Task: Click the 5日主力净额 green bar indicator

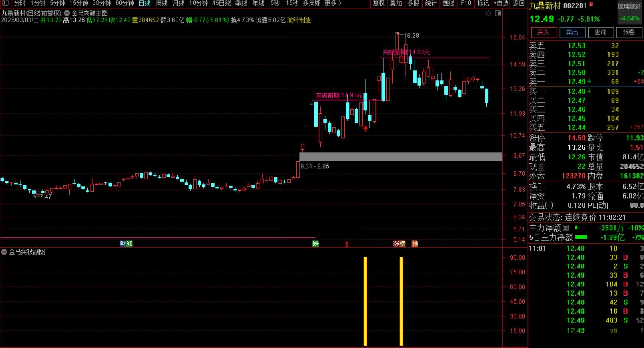Action: [x=581, y=237]
